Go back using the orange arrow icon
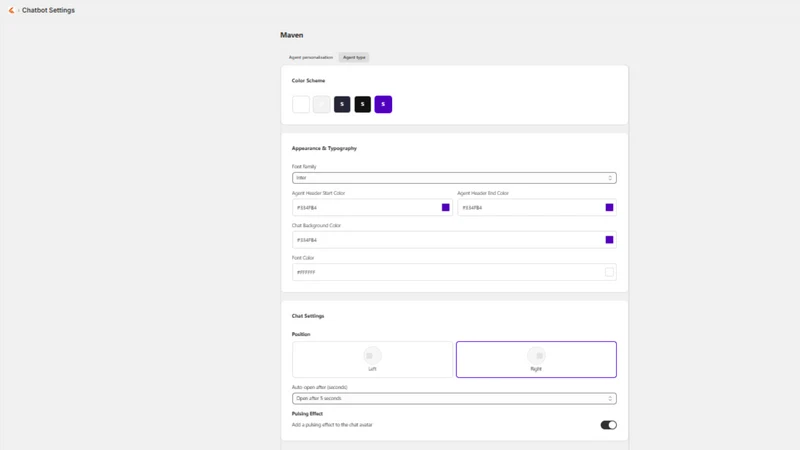800x450 pixels. click(x=11, y=10)
